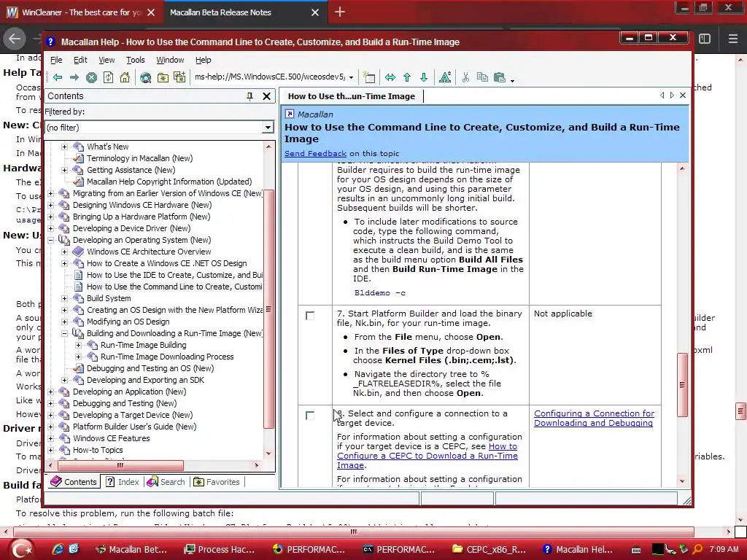
Task: Select Windows CE Architecture Overview topic
Action: [149, 252]
